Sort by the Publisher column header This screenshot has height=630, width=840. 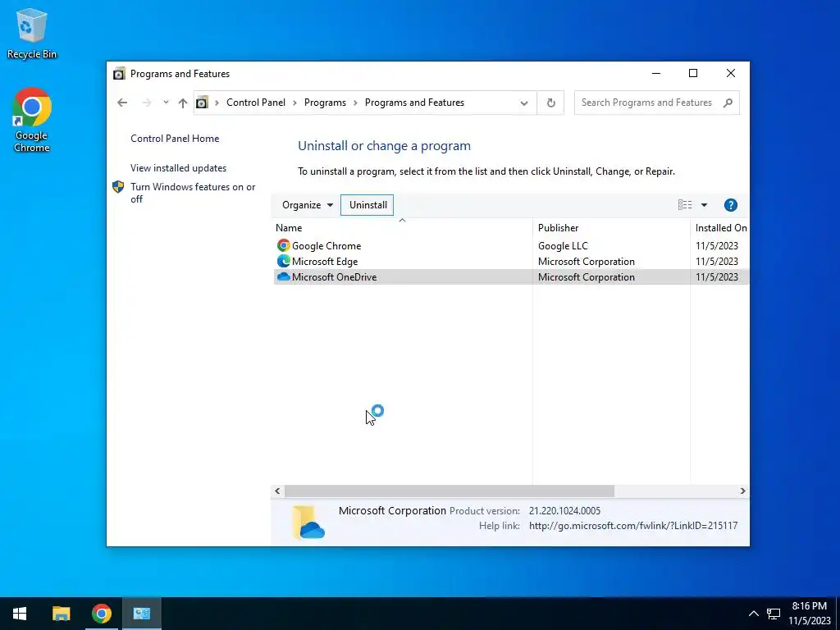[x=611, y=228]
